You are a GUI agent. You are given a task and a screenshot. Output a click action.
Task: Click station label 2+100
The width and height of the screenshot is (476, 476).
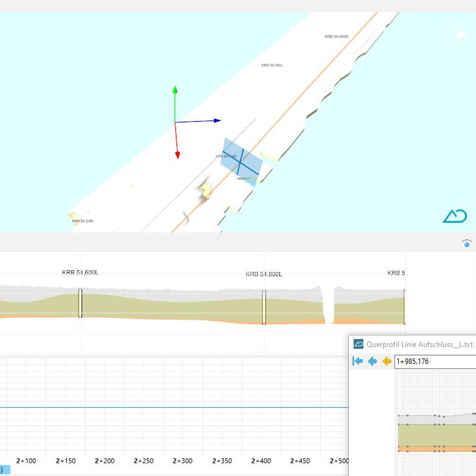coord(26,461)
